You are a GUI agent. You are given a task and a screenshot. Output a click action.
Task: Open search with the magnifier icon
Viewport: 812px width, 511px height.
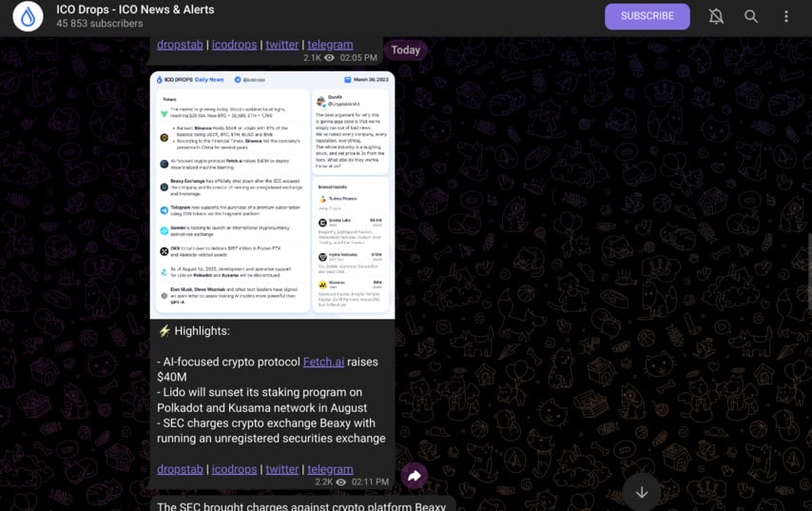(x=751, y=16)
